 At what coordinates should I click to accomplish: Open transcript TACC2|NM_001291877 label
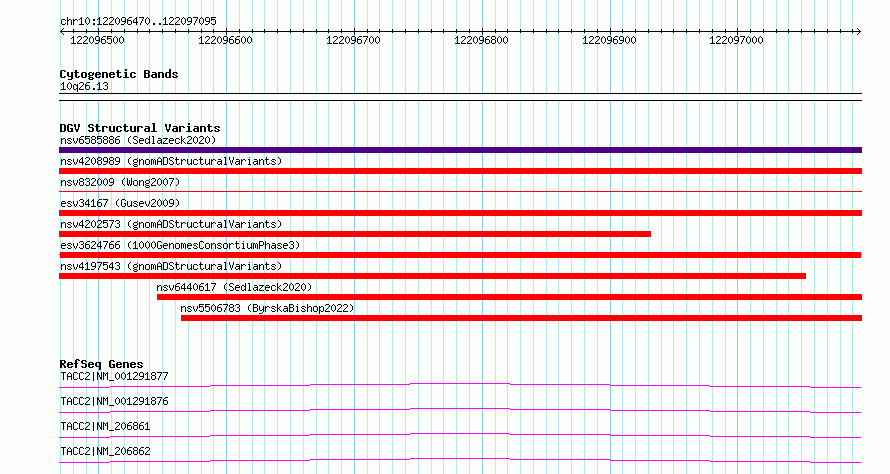point(114,376)
